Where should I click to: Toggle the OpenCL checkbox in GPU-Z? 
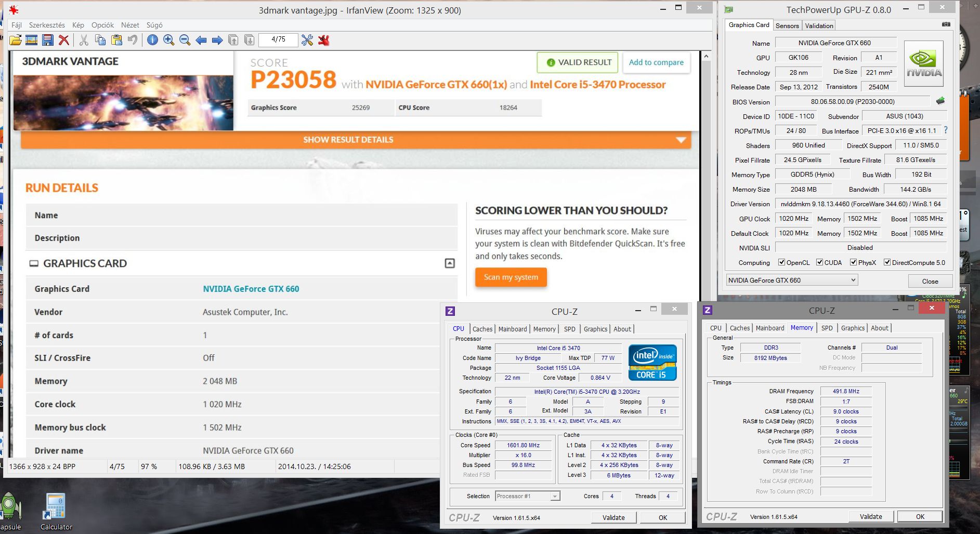pyautogui.click(x=781, y=262)
